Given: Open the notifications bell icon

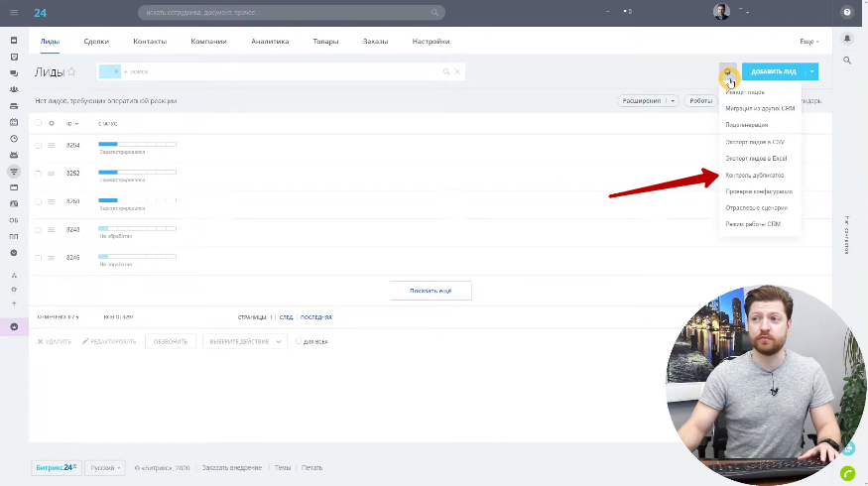Looking at the screenshot, I should 847,39.
